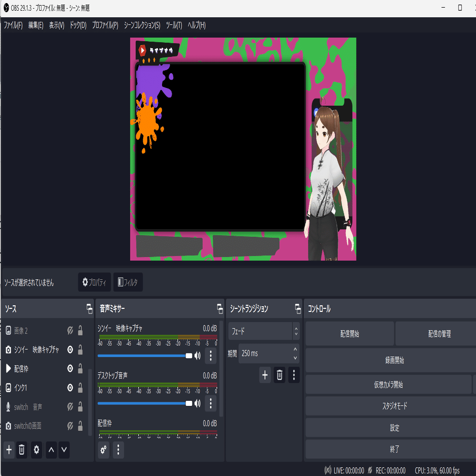Screen dimensions: 476x476
Task: Move source up with up arrow
Action: pyautogui.click(x=51, y=450)
